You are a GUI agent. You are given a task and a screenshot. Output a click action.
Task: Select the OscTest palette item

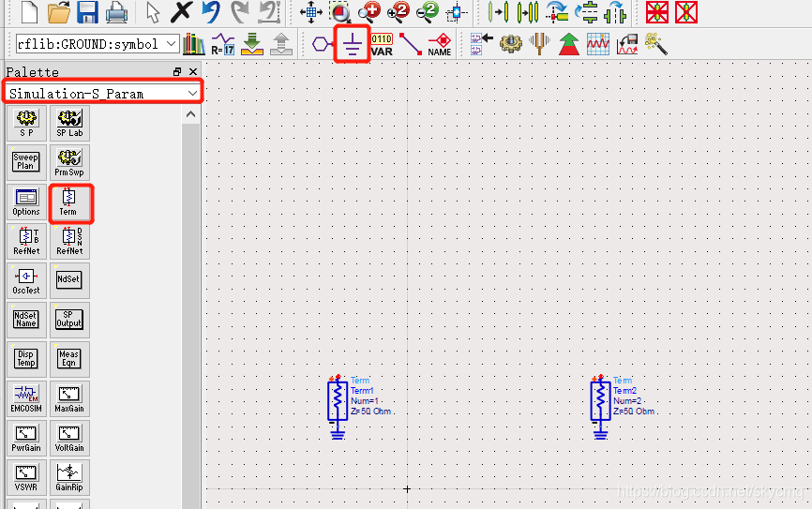[x=26, y=280]
